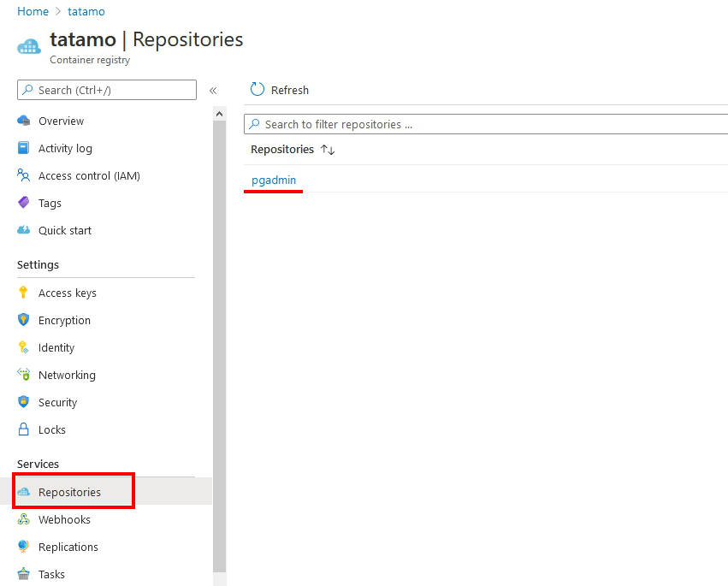Viewport: 728px width, 586px height.
Task: Open the Encryption settings
Action: (x=64, y=320)
